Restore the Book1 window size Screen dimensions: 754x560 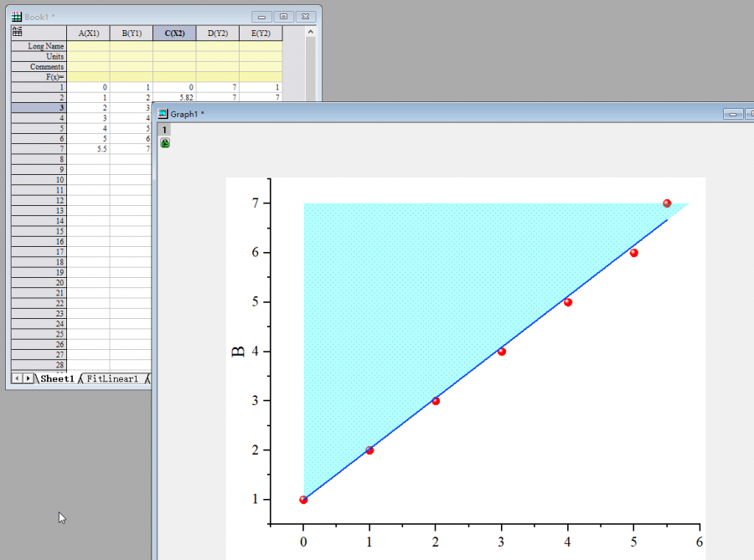(x=284, y=16)
